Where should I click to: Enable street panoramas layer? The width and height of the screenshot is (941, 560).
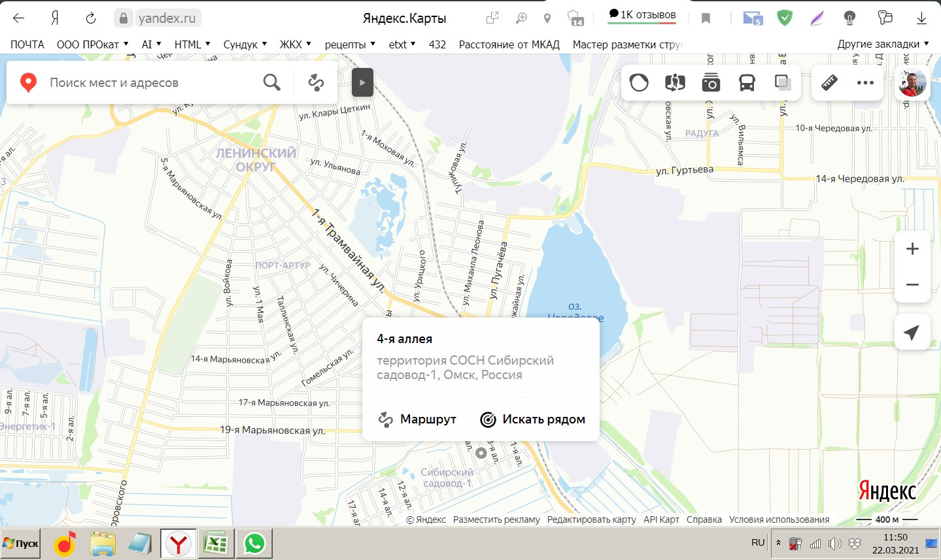tap(675, 83)
